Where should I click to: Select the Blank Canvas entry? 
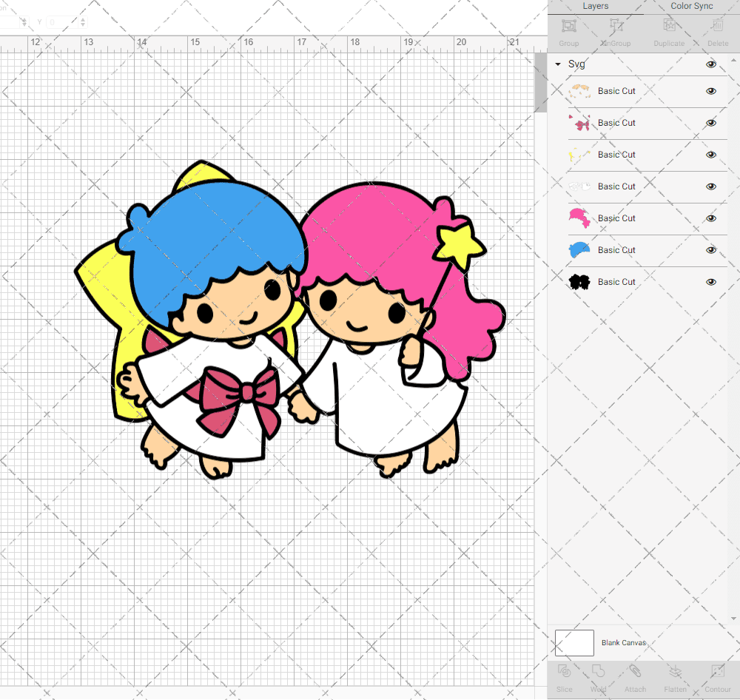pyautogui.click(x=624, y=642)
